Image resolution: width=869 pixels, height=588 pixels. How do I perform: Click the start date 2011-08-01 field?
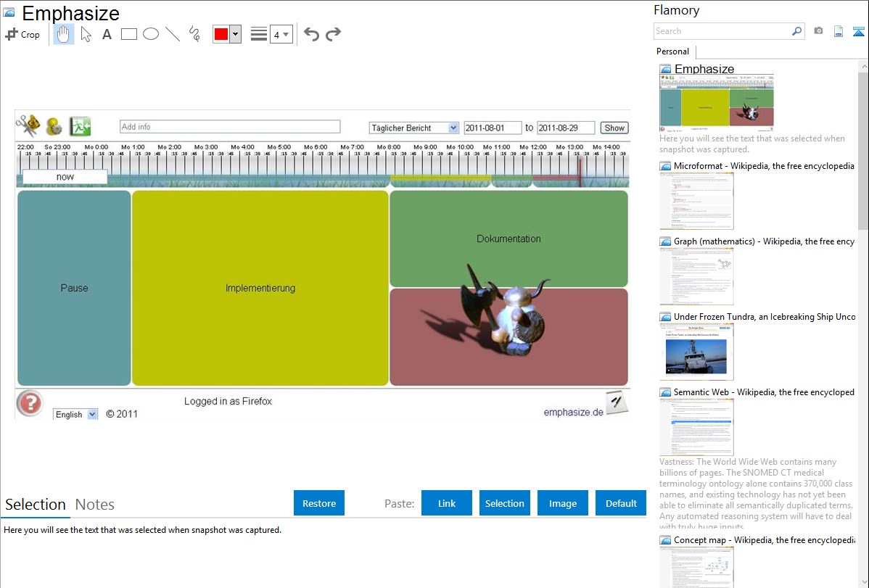[492, 128]
